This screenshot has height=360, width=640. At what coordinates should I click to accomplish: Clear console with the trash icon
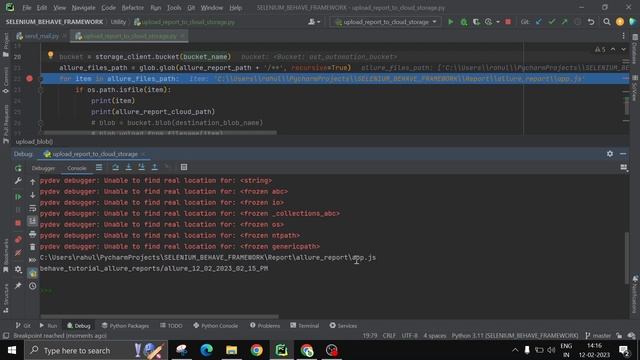pos(33,247)
